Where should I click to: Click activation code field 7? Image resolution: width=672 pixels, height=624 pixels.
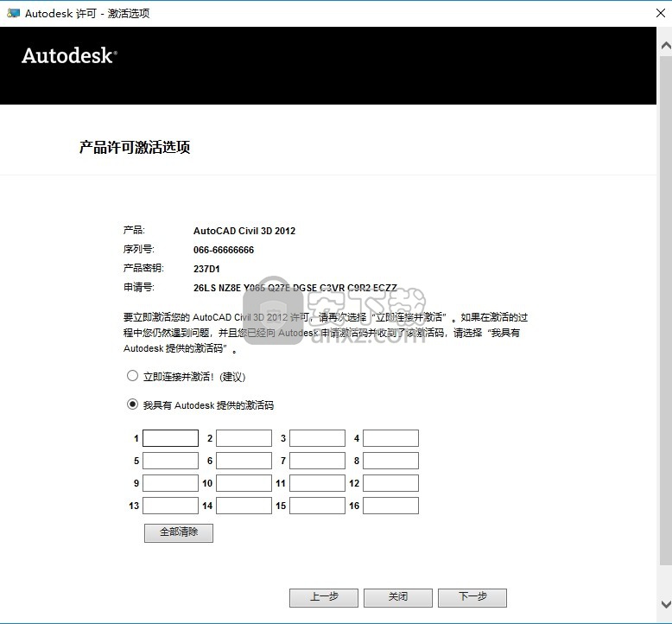point(317,461)
